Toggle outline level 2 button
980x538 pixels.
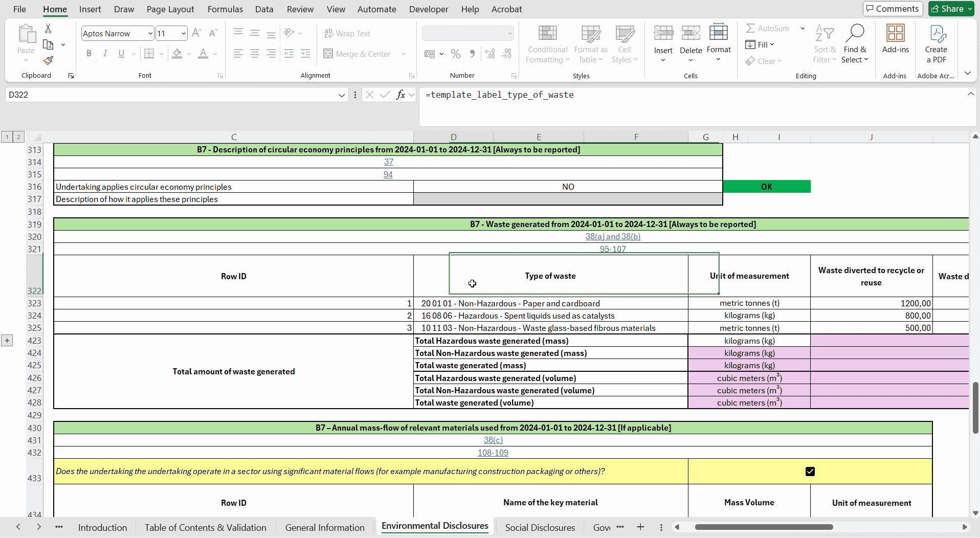(x=18, y=137)
